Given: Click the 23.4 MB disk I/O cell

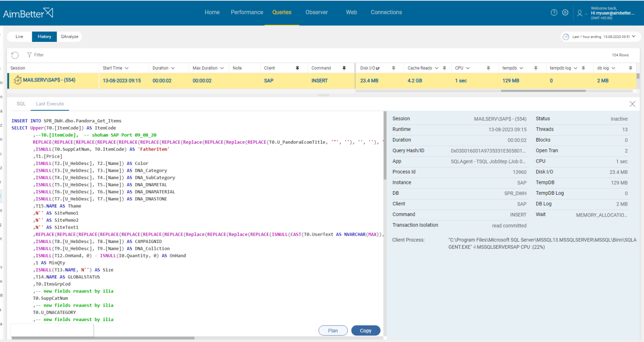Looking at the screenshot, I should tap(369, 81).
